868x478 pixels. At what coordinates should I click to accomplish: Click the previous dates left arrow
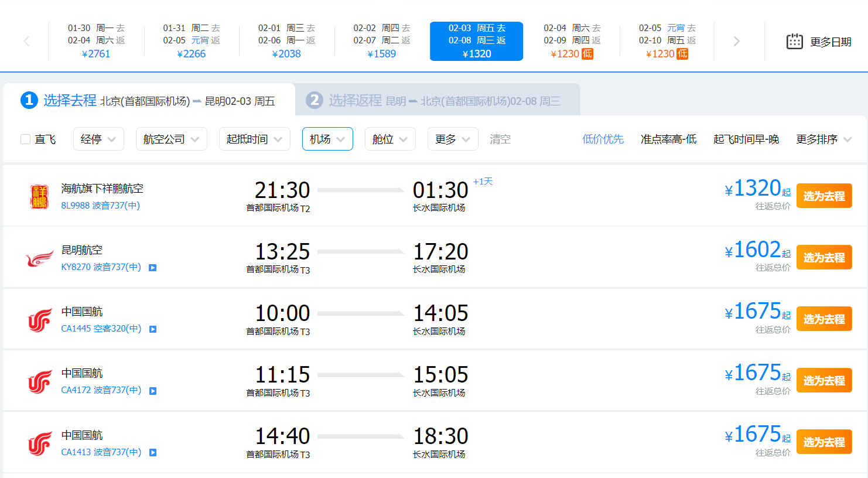point(26,41)
